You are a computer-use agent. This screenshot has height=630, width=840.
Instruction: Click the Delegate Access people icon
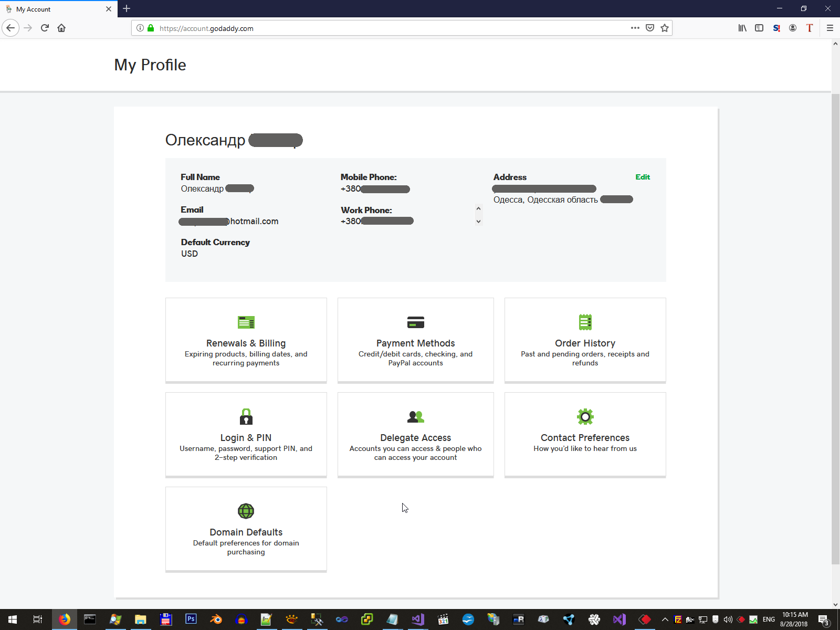[x=416, y=417]
